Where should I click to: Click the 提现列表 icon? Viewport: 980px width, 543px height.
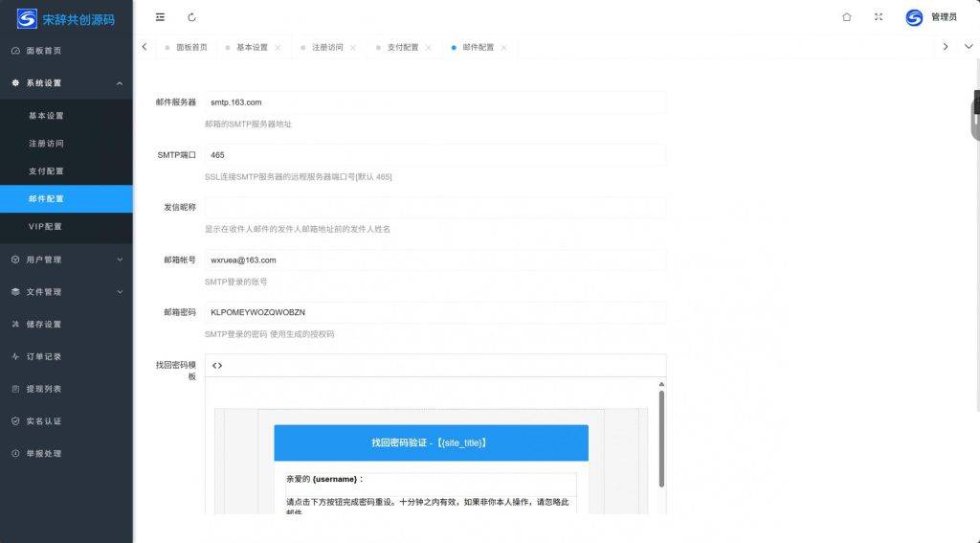coord(15,389)
